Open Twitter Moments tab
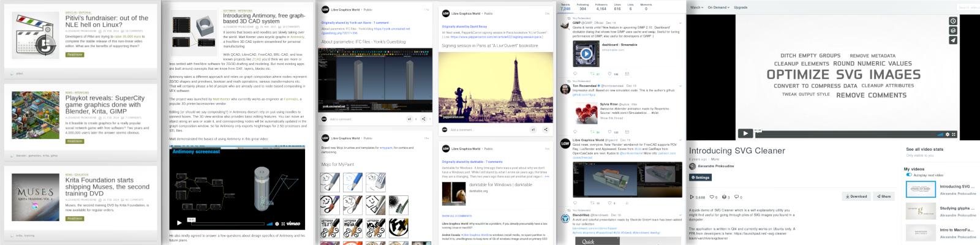 [x=646, y=7]
